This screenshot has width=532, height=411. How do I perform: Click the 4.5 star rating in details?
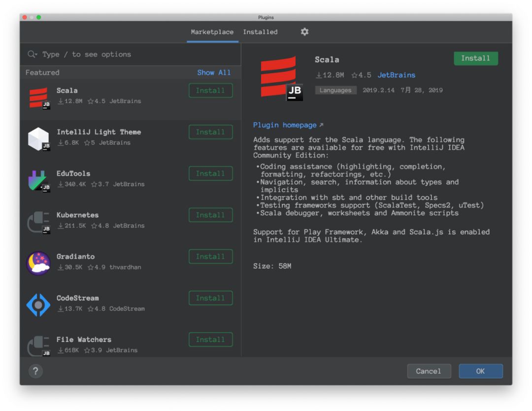361,75
